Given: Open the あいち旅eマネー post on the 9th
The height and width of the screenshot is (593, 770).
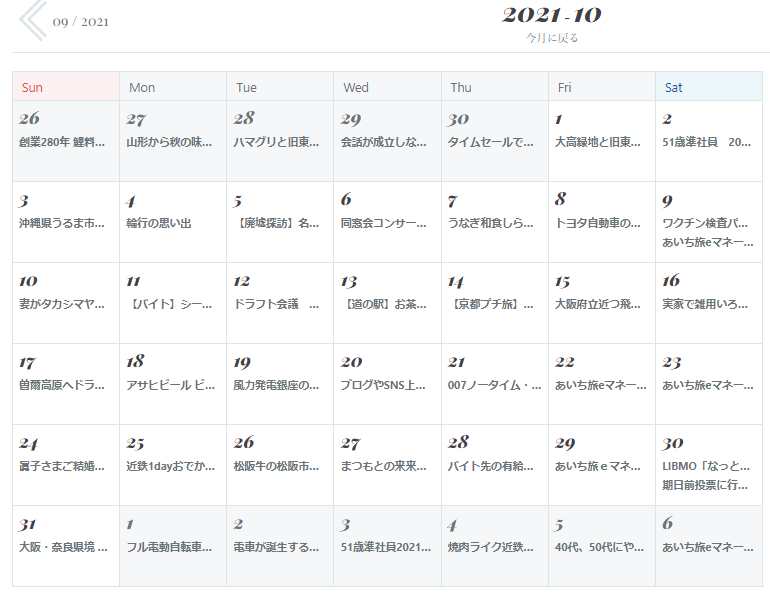Looking at the screenshot, I should click(708, 243).
